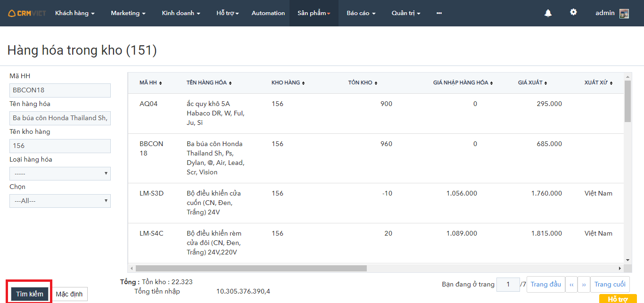Image resolution: width=644 pixels, height=303 pixels.
Task: Click export price 1.815.000 cell
Action: click(x=546, y=233)
